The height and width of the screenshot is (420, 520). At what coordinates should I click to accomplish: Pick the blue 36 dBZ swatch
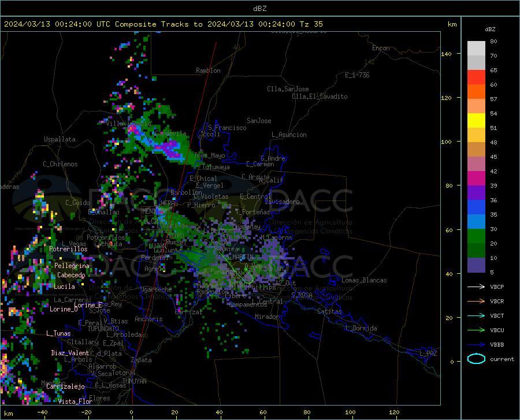pos(476,207)
